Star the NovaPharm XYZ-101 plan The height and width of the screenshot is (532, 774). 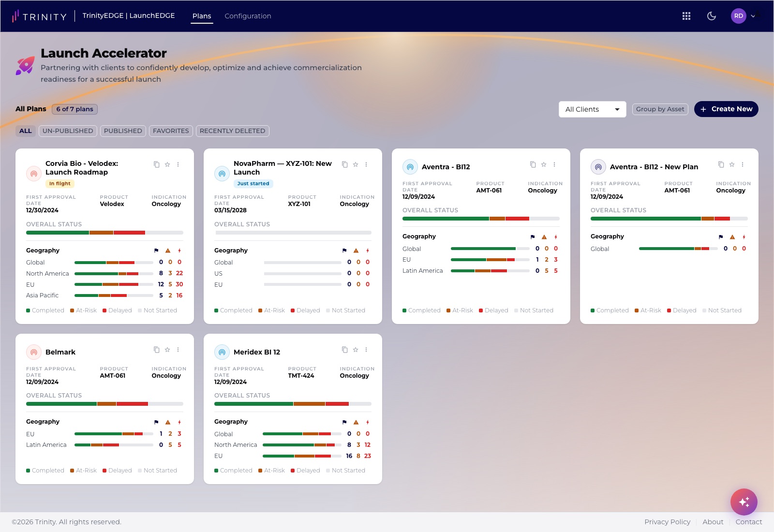click(356, 164)
